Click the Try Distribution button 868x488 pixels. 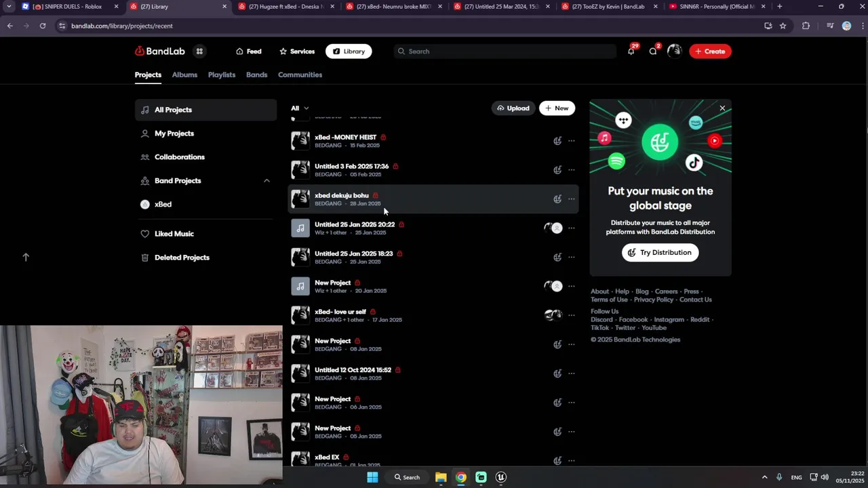coord(660,253)
